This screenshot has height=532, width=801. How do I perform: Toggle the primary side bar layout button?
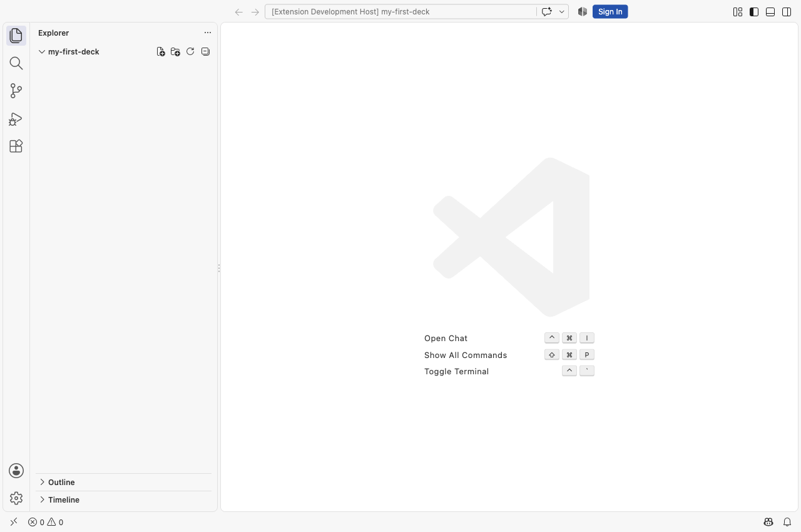point(754,12)
